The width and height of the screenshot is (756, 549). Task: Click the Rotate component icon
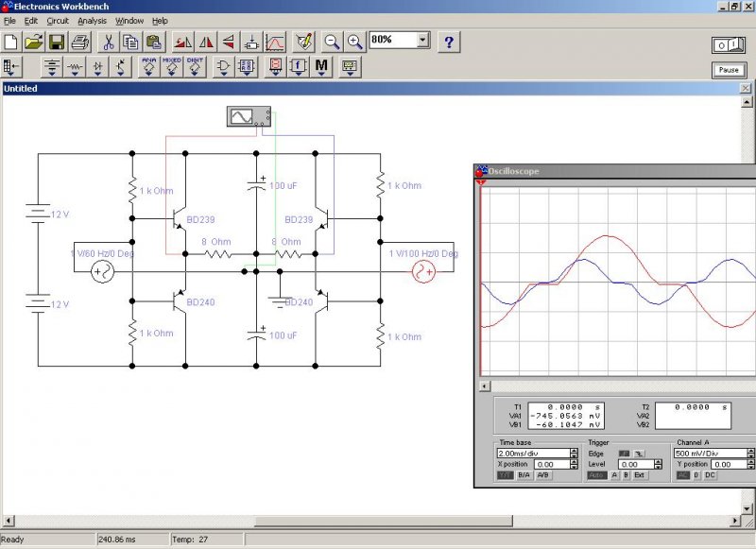click(182, 43)
